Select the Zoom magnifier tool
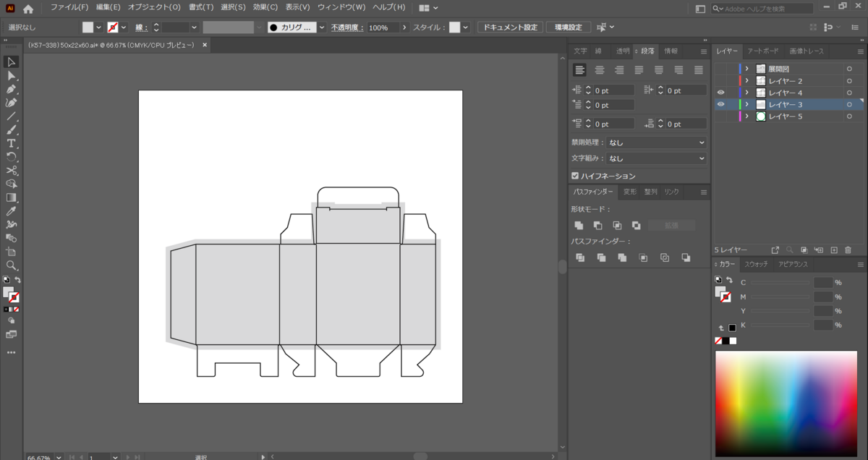The image size is (868, 460). pos(12,265)
